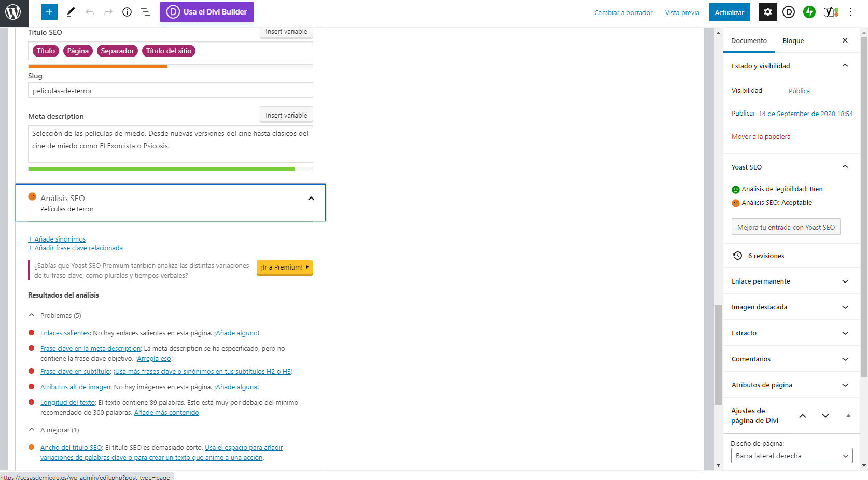Screen dimensions: 868x480
Task: Change visibility via Pública link
Action: tap(799, 91)
